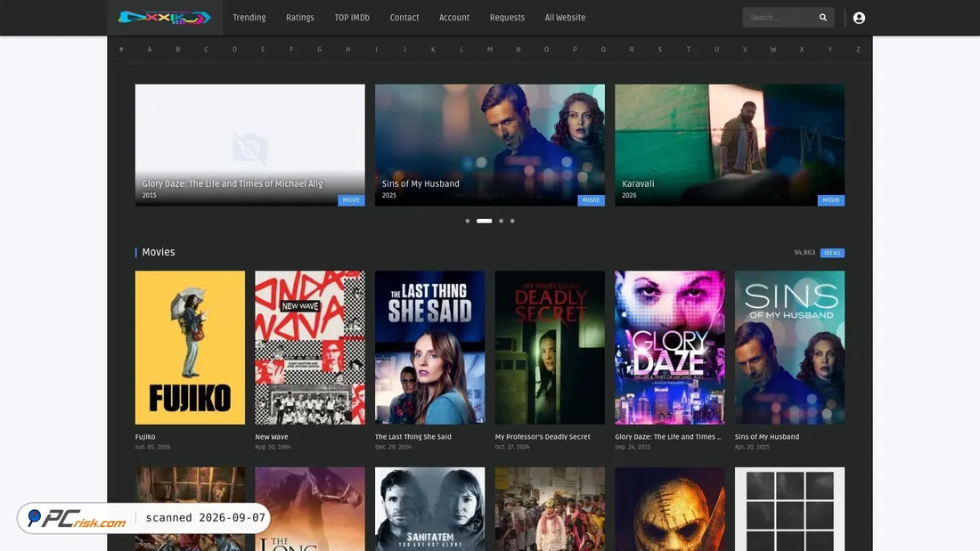Click The Last Thing She Said title

tap(413, 437)
